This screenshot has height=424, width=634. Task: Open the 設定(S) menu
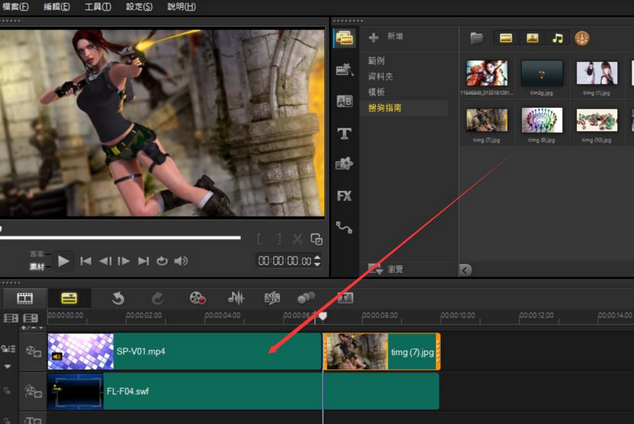click(x=139, y=6)
